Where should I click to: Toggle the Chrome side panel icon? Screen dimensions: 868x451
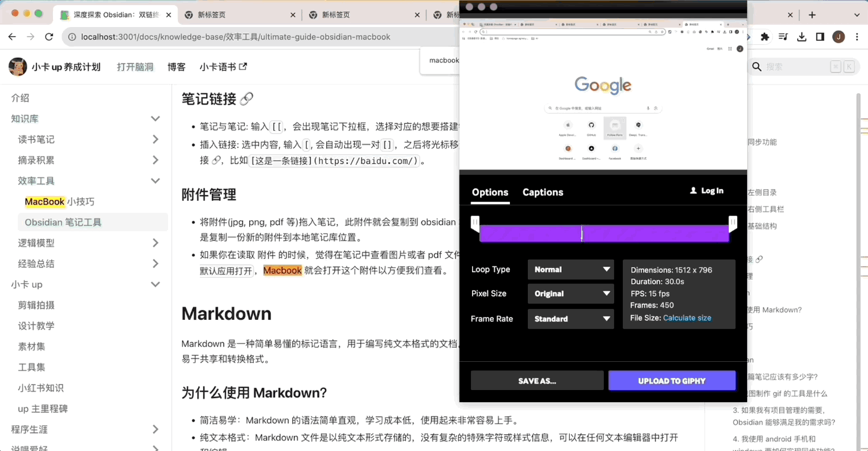coord(820,37)
